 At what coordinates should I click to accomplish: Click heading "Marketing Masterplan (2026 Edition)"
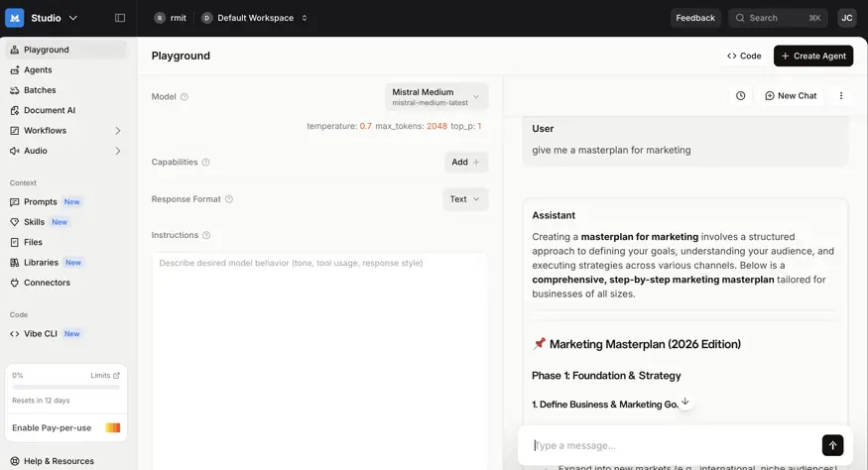pos(645,344)
